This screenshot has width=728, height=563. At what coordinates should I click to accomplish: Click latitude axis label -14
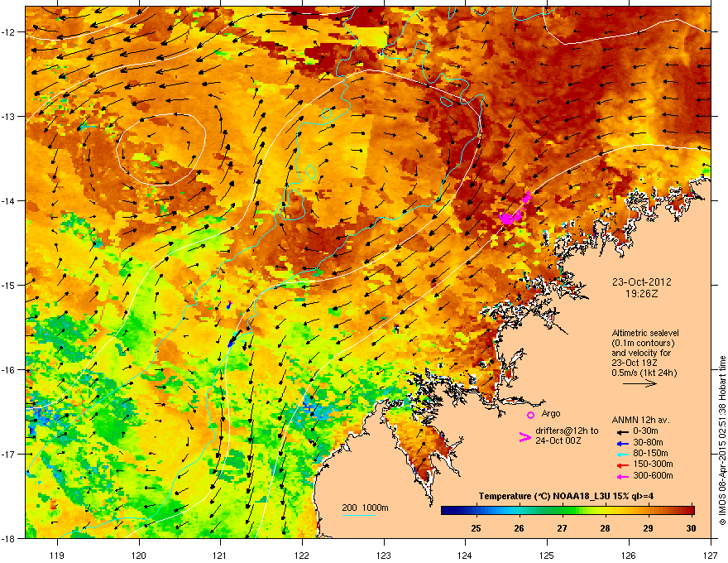coord(9,200)
